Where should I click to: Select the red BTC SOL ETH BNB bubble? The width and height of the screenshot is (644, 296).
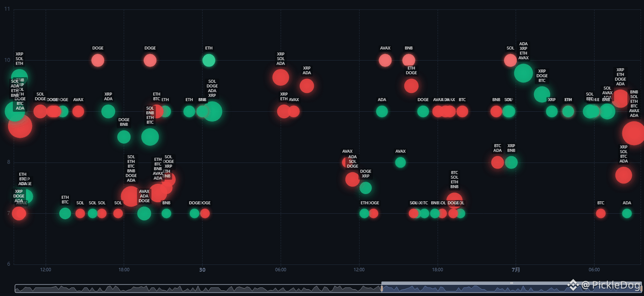pyautogui.click(x=455, y=200)
